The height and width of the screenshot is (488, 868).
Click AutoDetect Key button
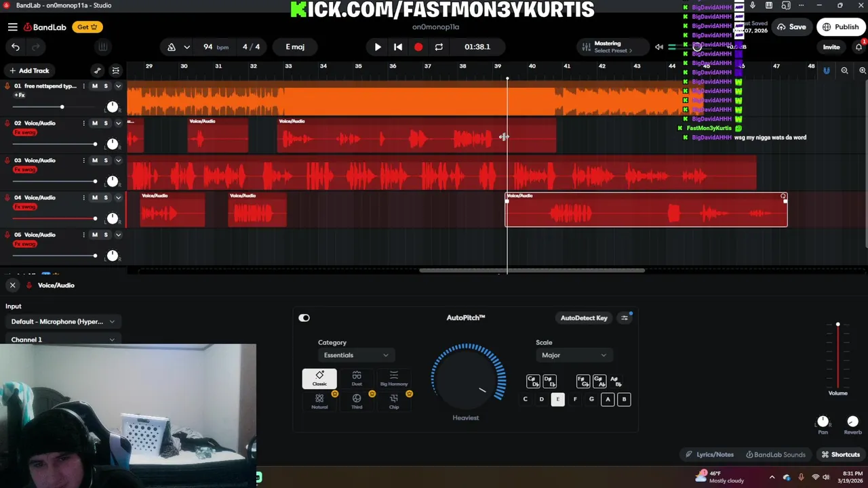tap(584, 318)
